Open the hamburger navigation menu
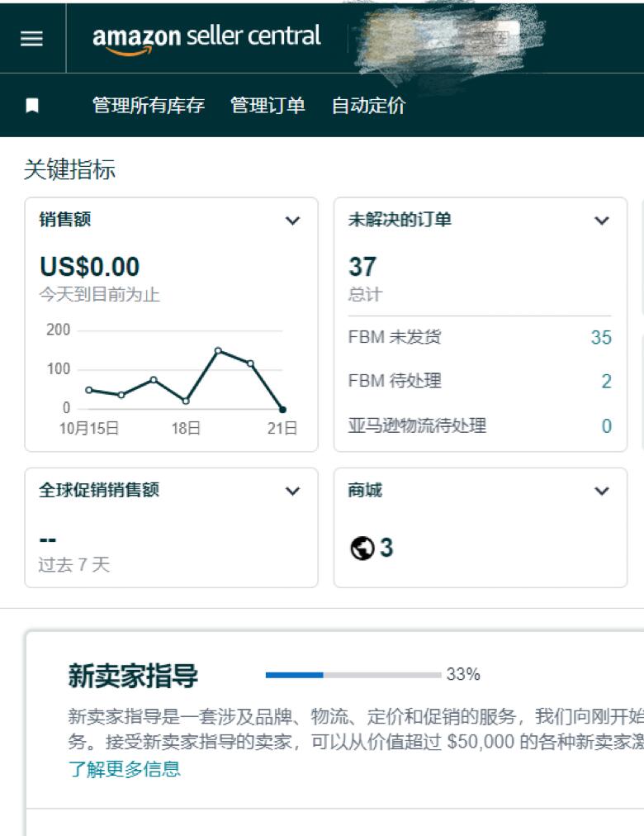 point(31,38)
